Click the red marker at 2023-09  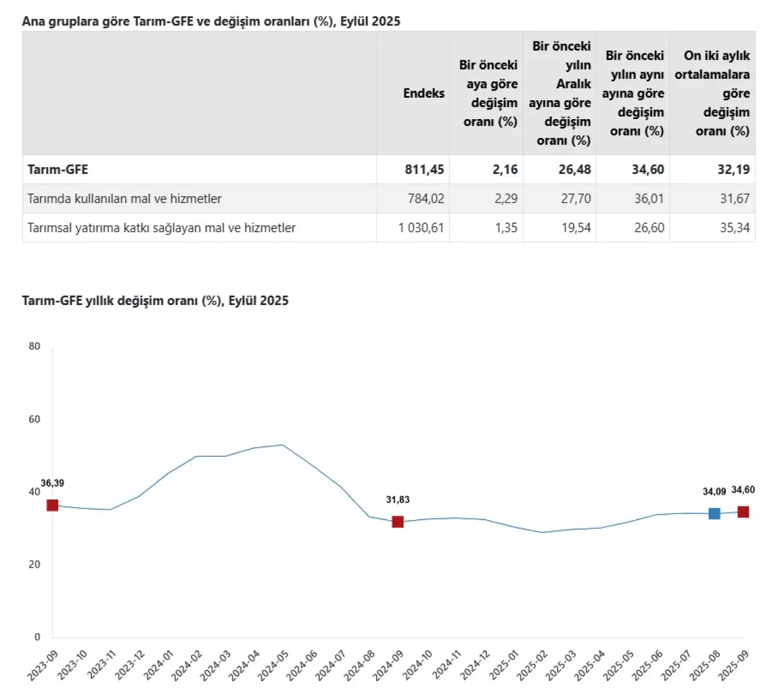point(53,506)
